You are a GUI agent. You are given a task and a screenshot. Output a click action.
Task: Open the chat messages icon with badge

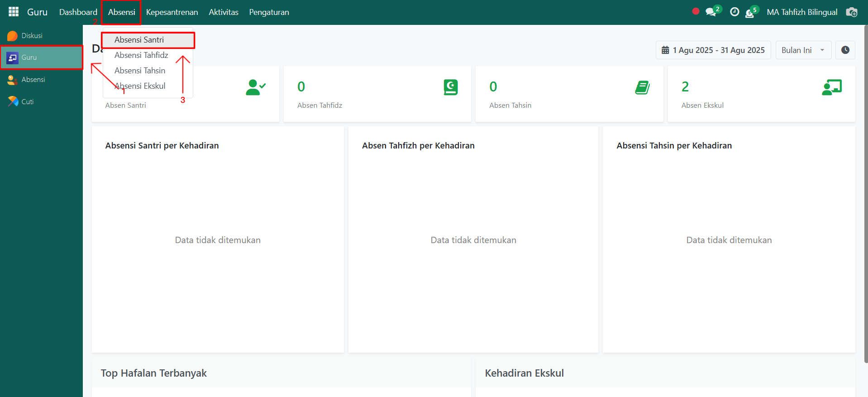(711, 12)
